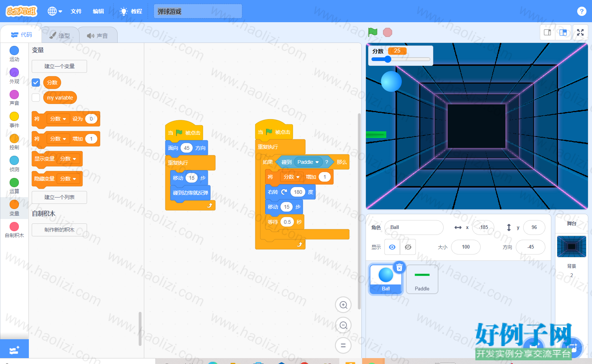Switch to the 代码 tab
Screen dimensions: 592x364
(x=21, y=34)
